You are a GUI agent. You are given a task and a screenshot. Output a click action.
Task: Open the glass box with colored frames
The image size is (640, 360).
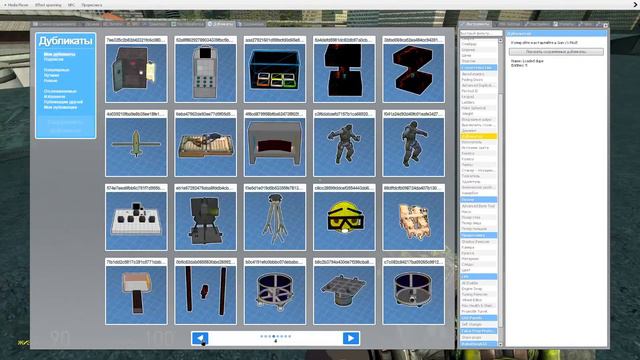coord(275,69)
